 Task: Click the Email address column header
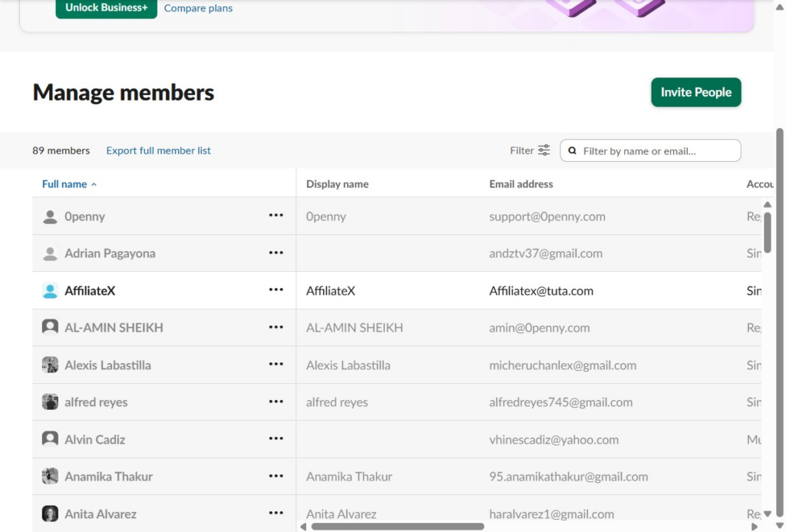[520, 184]
